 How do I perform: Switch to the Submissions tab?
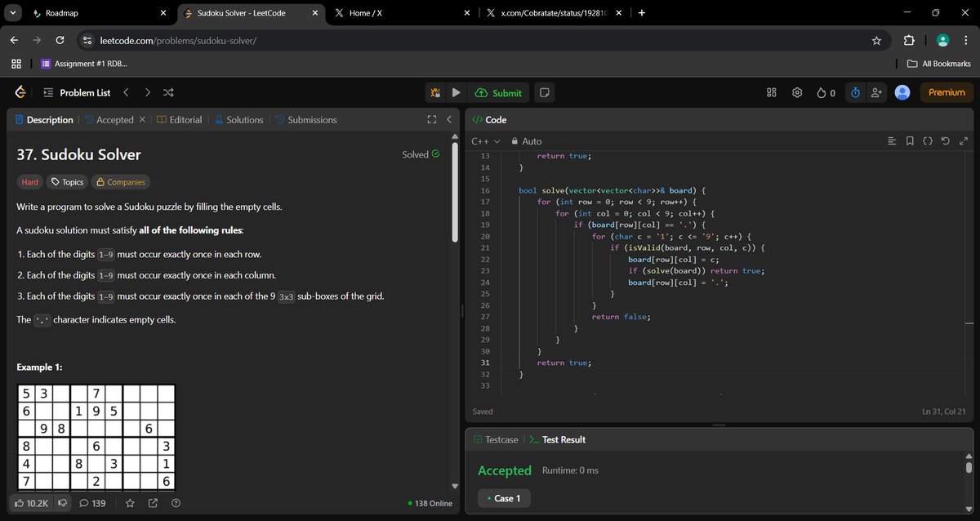305,119
